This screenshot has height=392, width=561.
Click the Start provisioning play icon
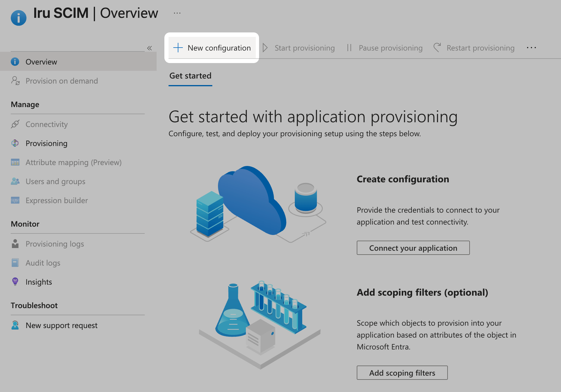click(x=265, y=48)
